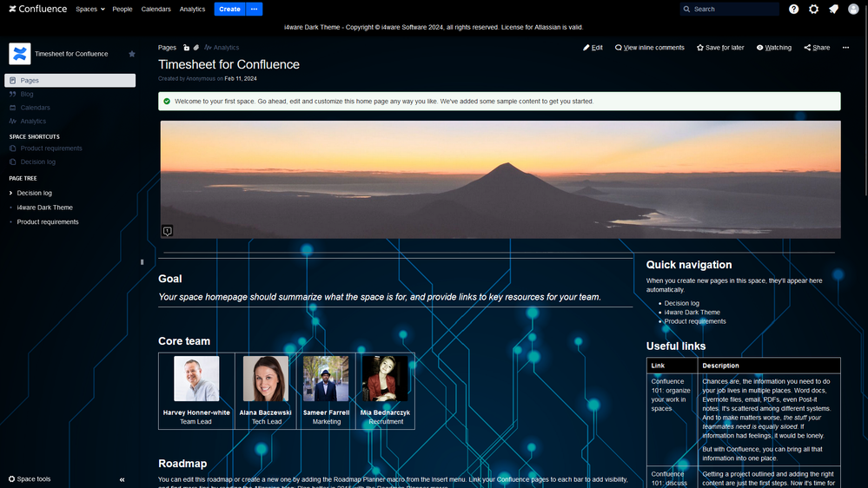
Task: Click the mountain sunset banner image
Action: pos(500,180)
